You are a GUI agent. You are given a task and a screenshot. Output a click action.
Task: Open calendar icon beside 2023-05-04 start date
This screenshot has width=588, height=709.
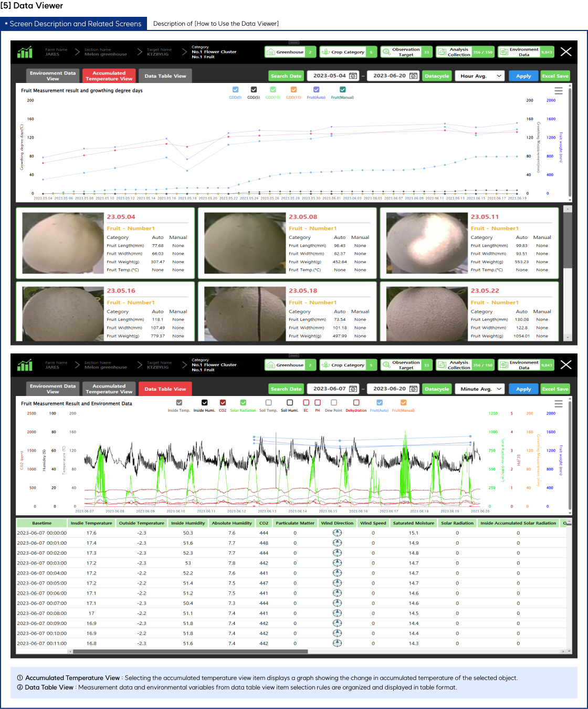[353, 76]
